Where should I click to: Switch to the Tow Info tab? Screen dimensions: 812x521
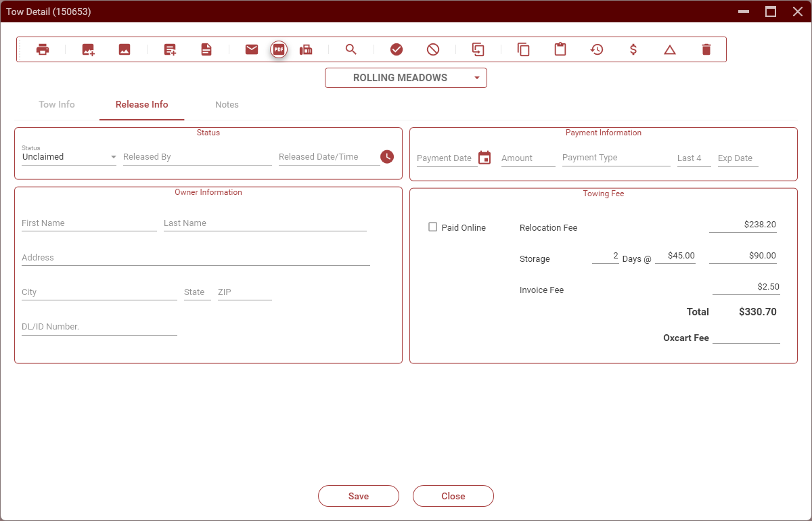57,104
